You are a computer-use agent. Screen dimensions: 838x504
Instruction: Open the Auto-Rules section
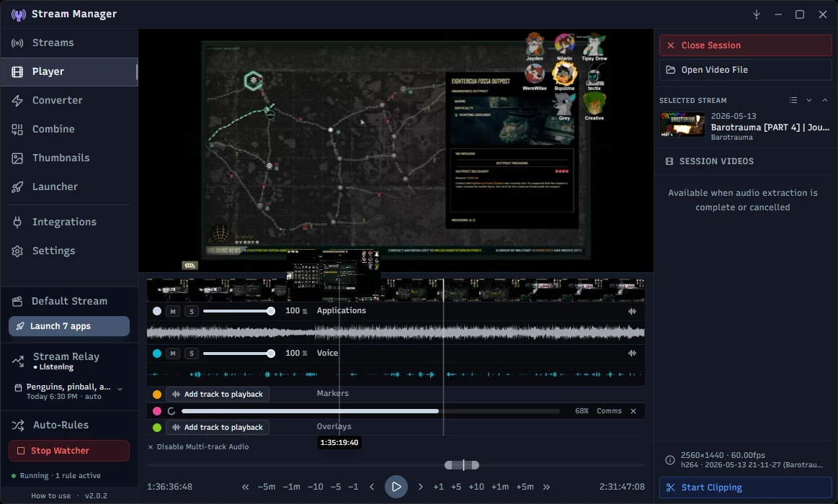click(x=69, y=426)
